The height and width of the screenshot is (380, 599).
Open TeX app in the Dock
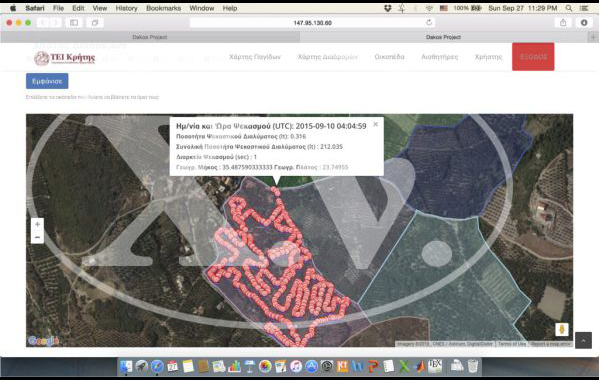(435, 366)
